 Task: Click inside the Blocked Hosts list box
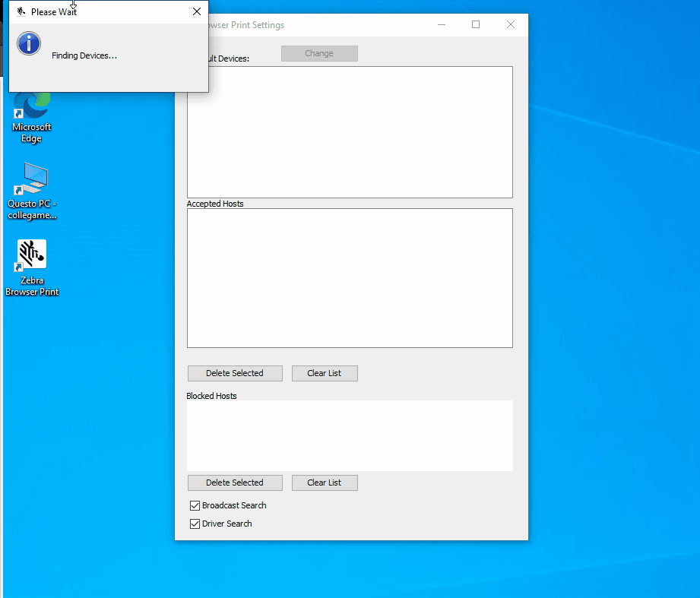pos(350,435)
